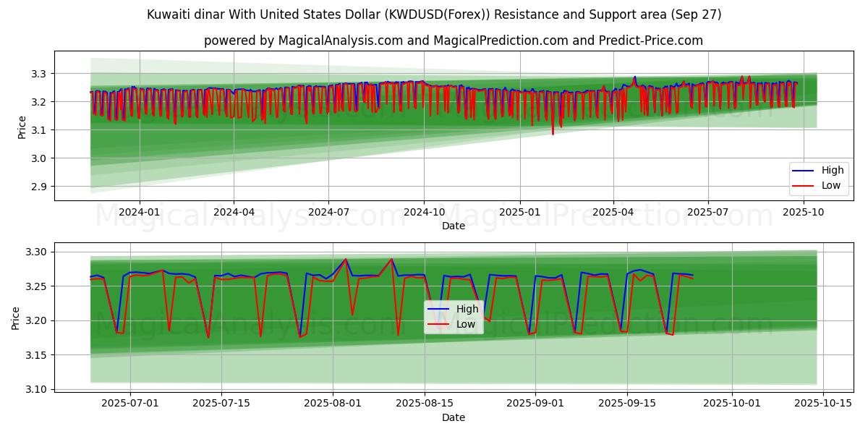Click the 2025-10 date tick on top chart
The height and width of the screenshot is (434, 868).
click(x=804, y=212)
